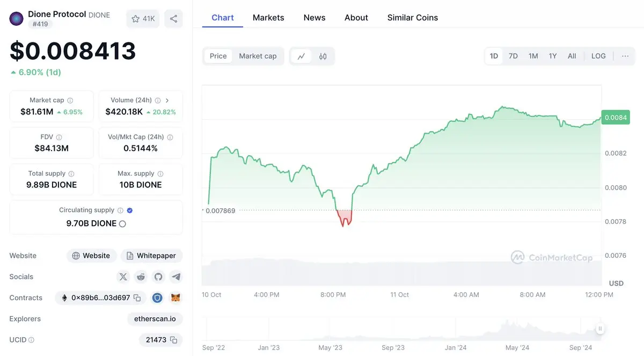Select the Market cap chart toggle

pyautogui.click(x=258, y=56)
